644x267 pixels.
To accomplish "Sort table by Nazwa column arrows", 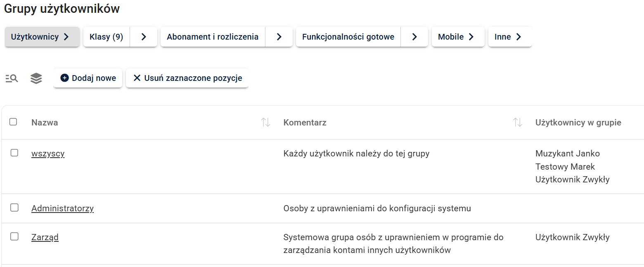I will [266, 123].
